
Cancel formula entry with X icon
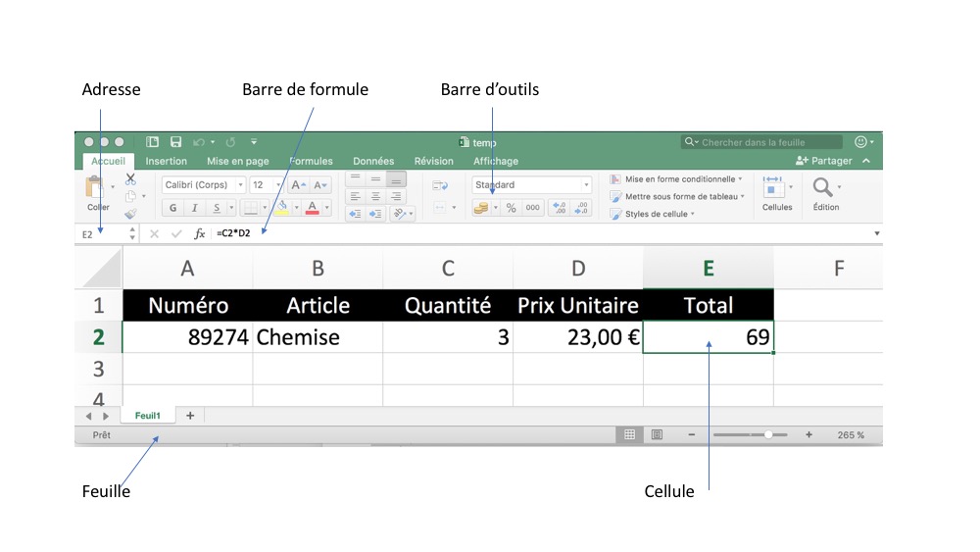[x=154, y=233]
